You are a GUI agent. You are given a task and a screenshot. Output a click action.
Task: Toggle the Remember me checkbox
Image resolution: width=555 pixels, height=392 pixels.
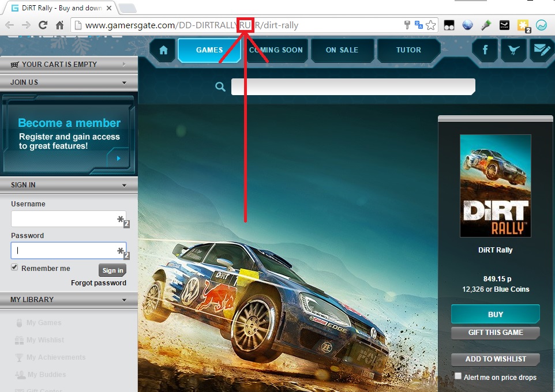(x=14, y=267)
